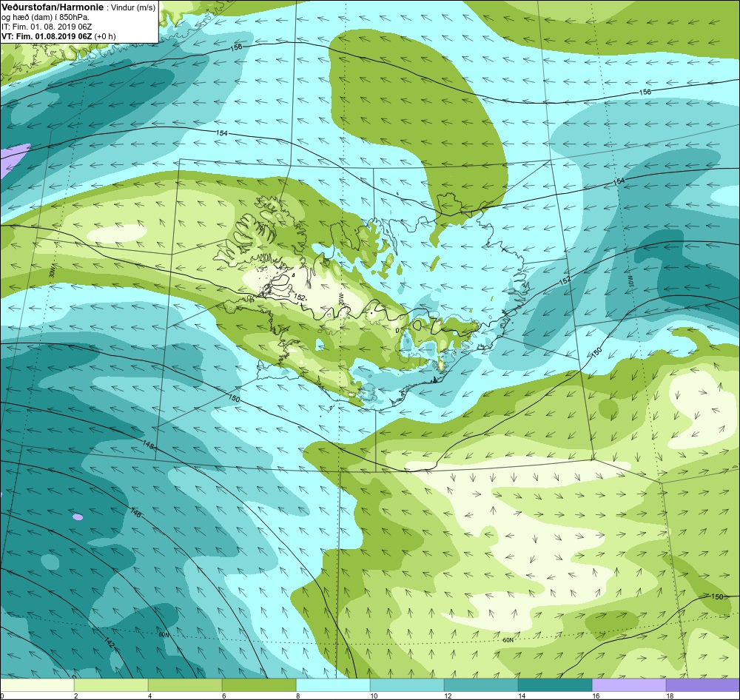Click the 'og hæð (dam) í 850hPa.' line
This screenshot has height=700, width=740.
pyautogui.click(x=45, y=18)
